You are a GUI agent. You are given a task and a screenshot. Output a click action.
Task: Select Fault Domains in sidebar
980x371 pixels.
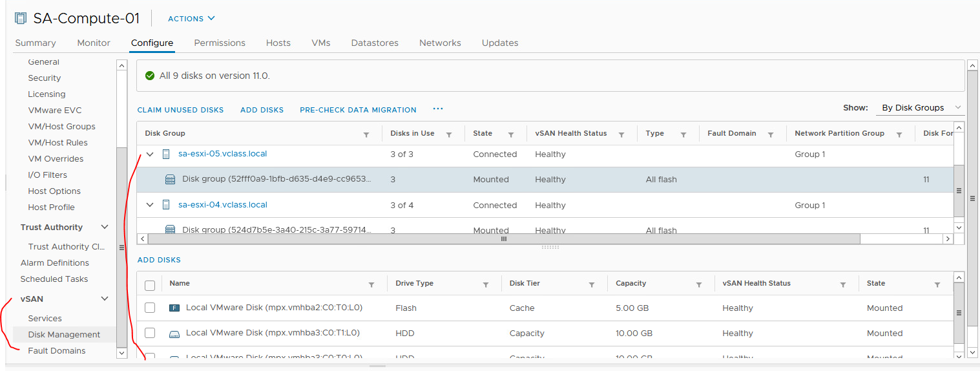57,351
